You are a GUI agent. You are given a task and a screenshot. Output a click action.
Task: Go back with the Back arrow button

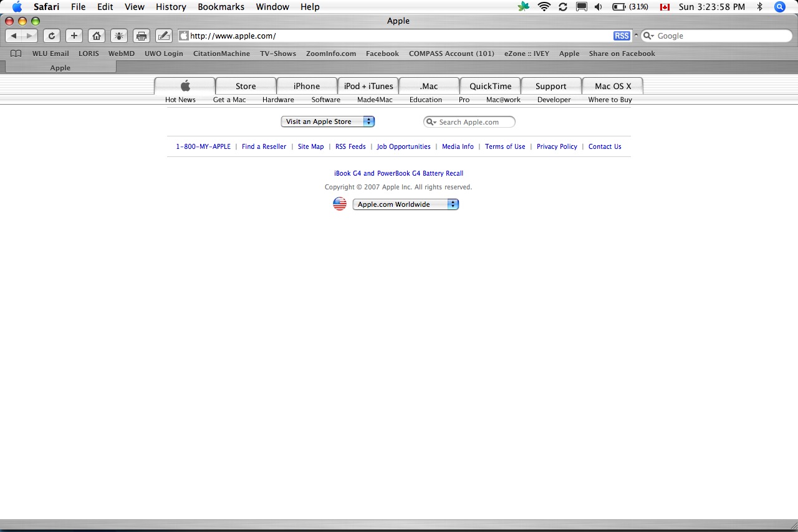click(x=14, y=36)
